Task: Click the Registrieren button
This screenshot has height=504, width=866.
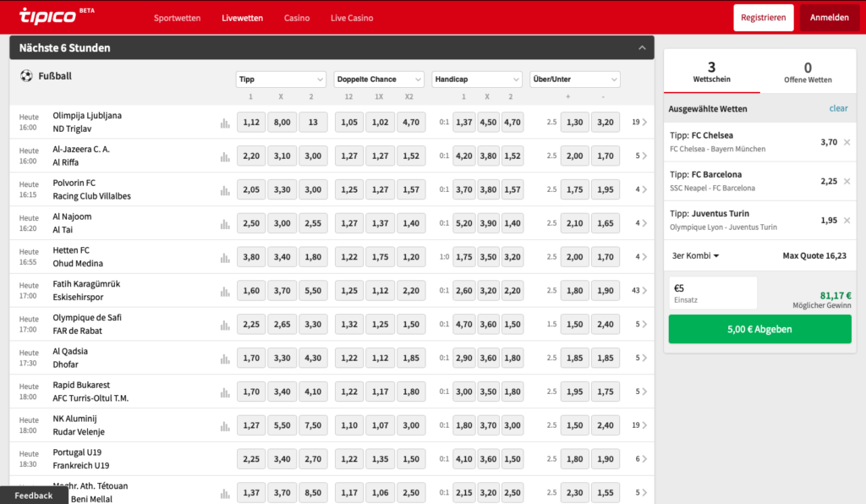Action: pyautogui.click(x=764, y=18)
